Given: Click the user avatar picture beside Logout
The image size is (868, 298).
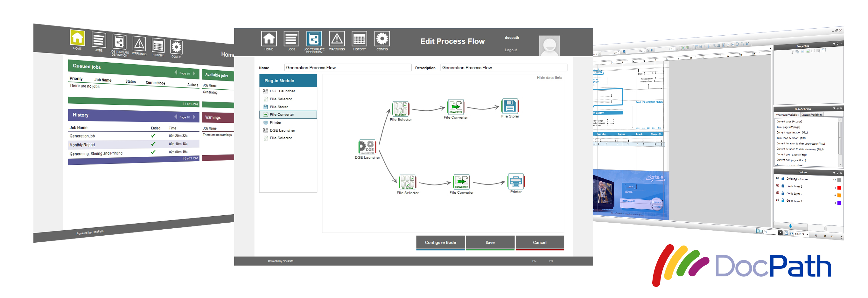Looking at the screenshot, I should pos(549,46).
